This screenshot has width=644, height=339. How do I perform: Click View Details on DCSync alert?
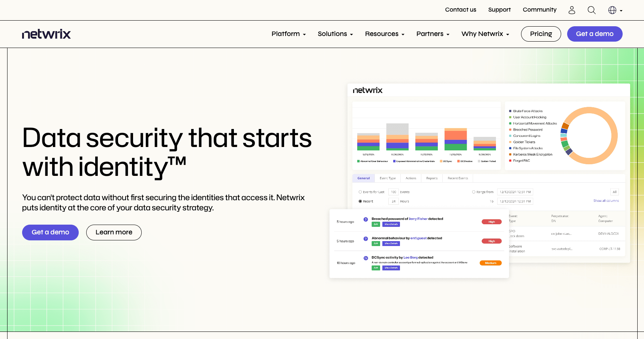[x=391, y=268]
